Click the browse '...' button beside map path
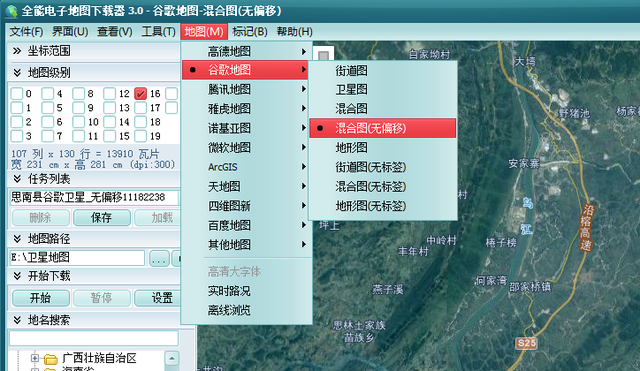The height and width of the screenshot is (371, 640). [x=159, y=258]
